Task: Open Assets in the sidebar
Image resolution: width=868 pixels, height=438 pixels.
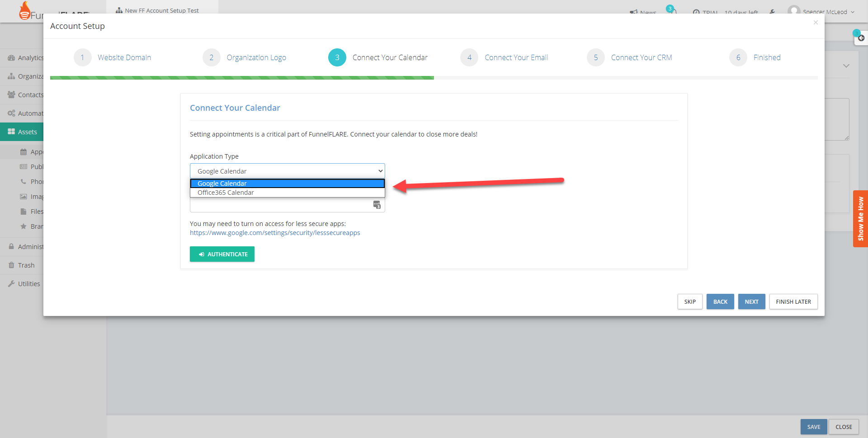Action: point(22,132)
